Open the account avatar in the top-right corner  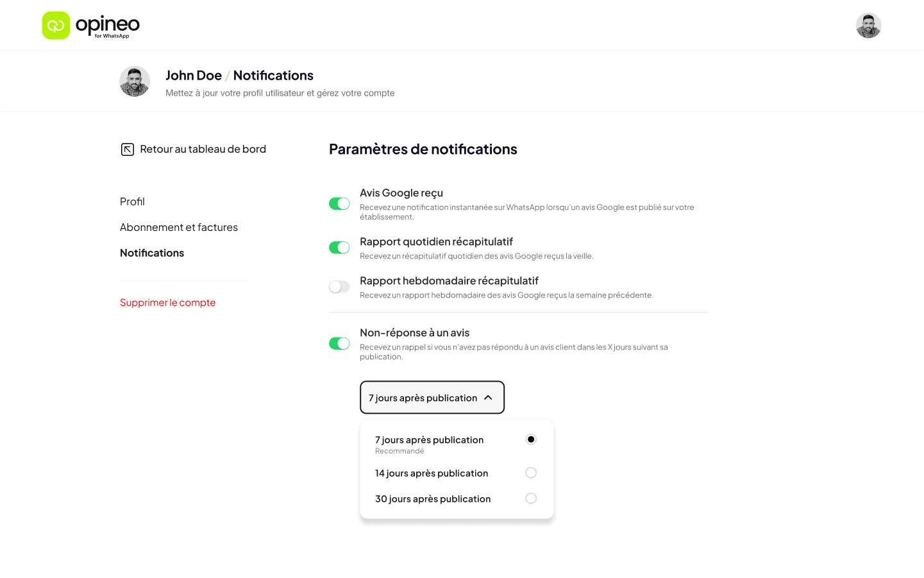point(868,25)
